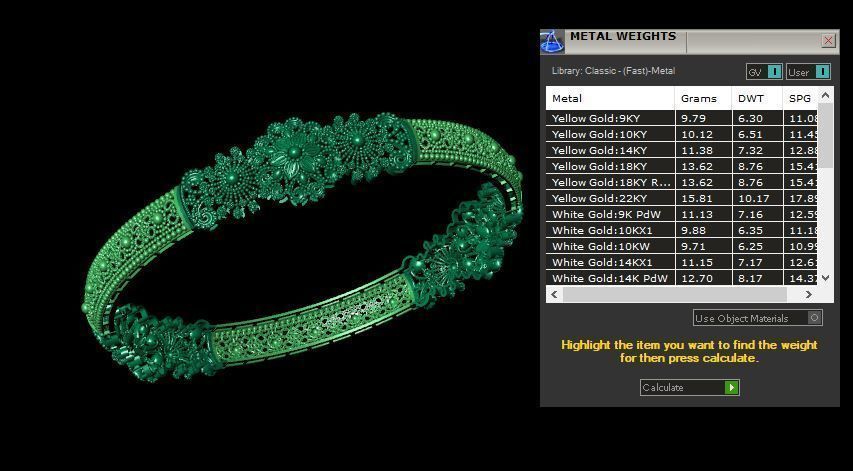Screen dimensions: 853x471
Task: Click the 10.12 grams cell
Action: coord(703,134)
